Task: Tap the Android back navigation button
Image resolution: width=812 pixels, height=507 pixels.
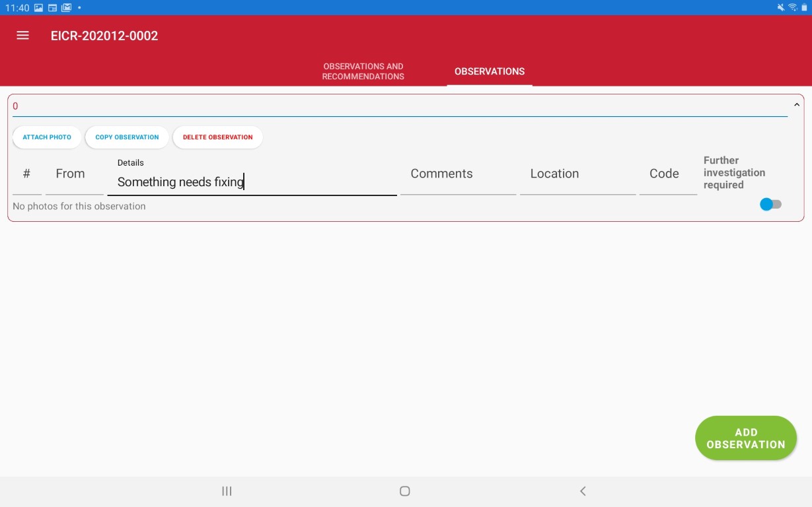Action: (x=582, y=491)
